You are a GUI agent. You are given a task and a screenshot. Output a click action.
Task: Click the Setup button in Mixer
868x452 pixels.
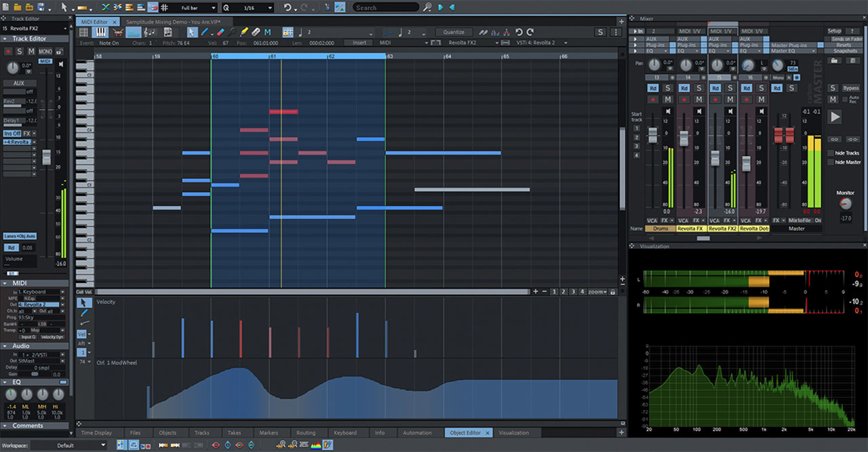(x=834, y=31)
